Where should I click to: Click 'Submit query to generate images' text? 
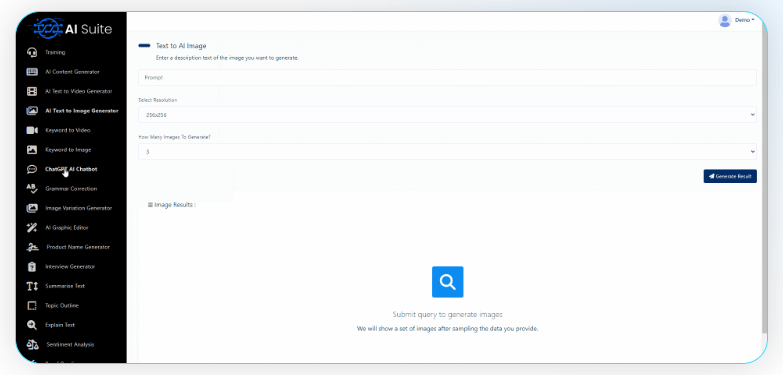447,315
